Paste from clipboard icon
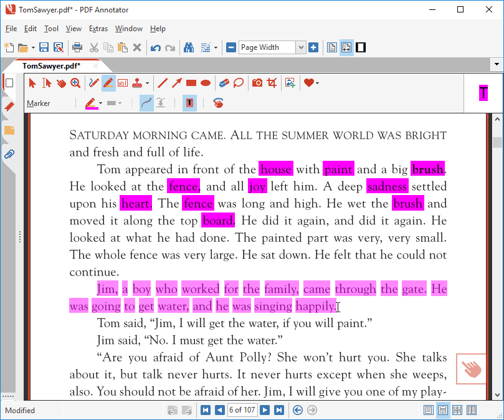Screen dimensions: 504x420 123,47
